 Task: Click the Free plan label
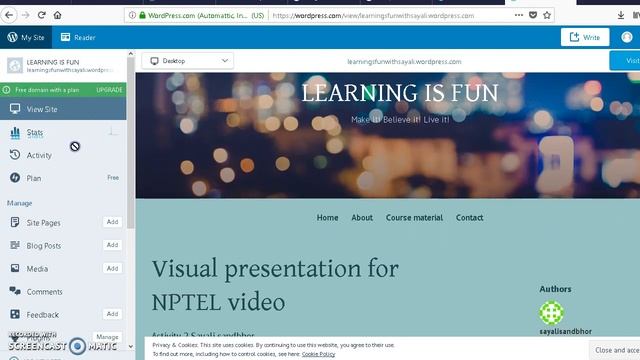113,178
